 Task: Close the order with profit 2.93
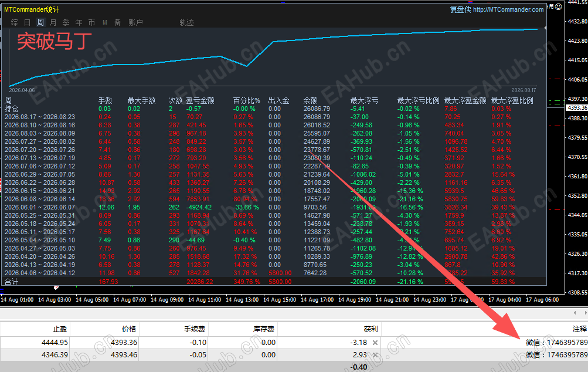[375, 355]
